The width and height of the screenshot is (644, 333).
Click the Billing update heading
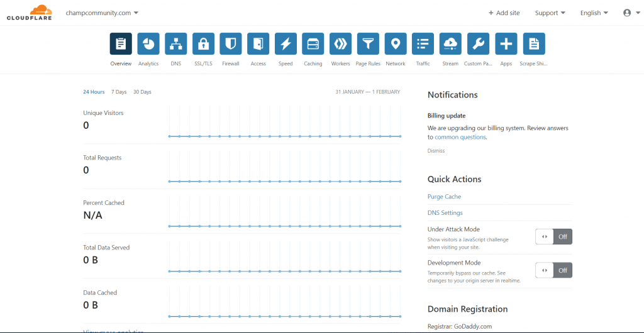447,116
